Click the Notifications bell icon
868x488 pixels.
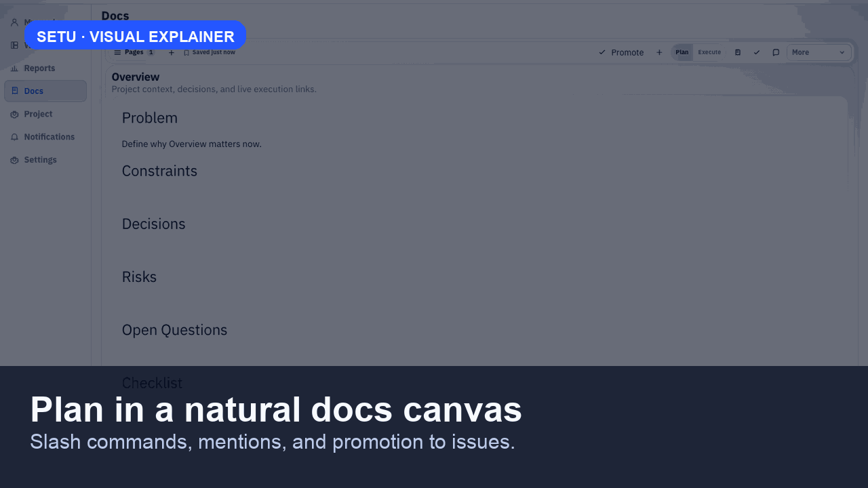pyautogui.click(x=15, y=137)
